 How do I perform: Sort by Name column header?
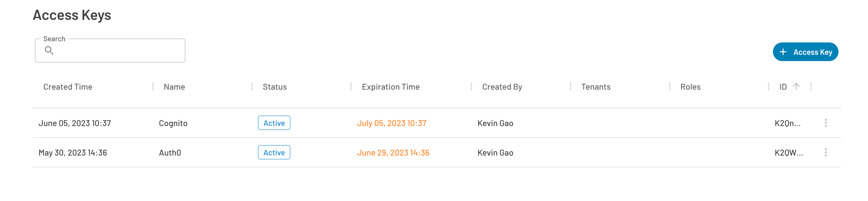pos(174,87)
